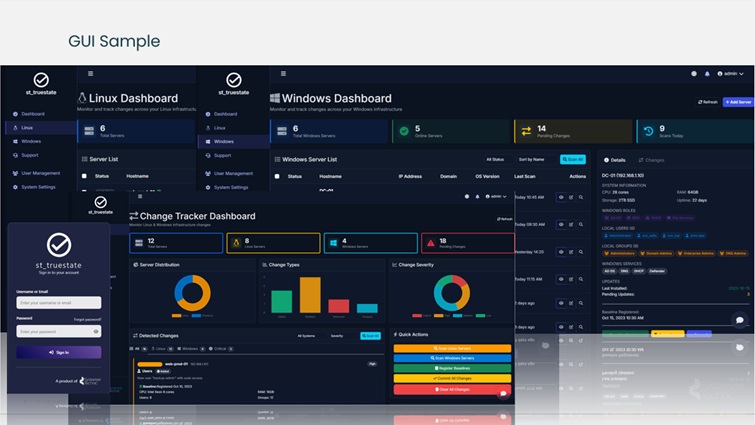This screenshot has width=755, height=425.
Task: Select Support in the Windows Dashboard sidebar
Action: [x=222, y=155]
